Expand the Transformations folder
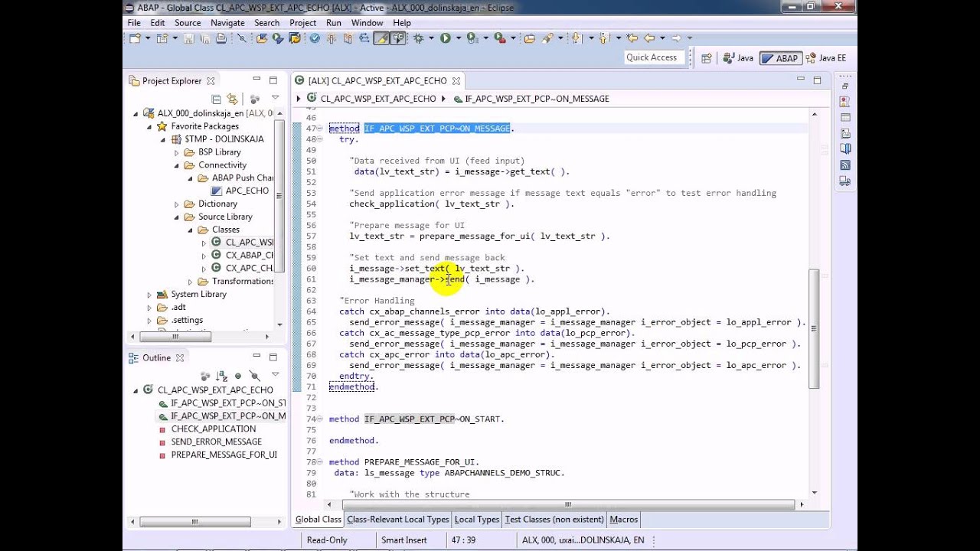Viewport: 980px width, 551px height. pos(190,282)
